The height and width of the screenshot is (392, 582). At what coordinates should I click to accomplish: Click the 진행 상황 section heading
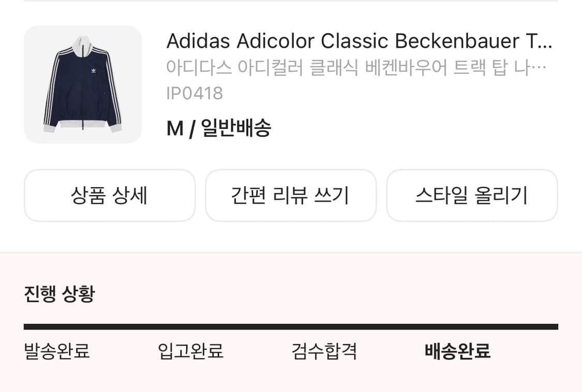[x=59, y=294]
